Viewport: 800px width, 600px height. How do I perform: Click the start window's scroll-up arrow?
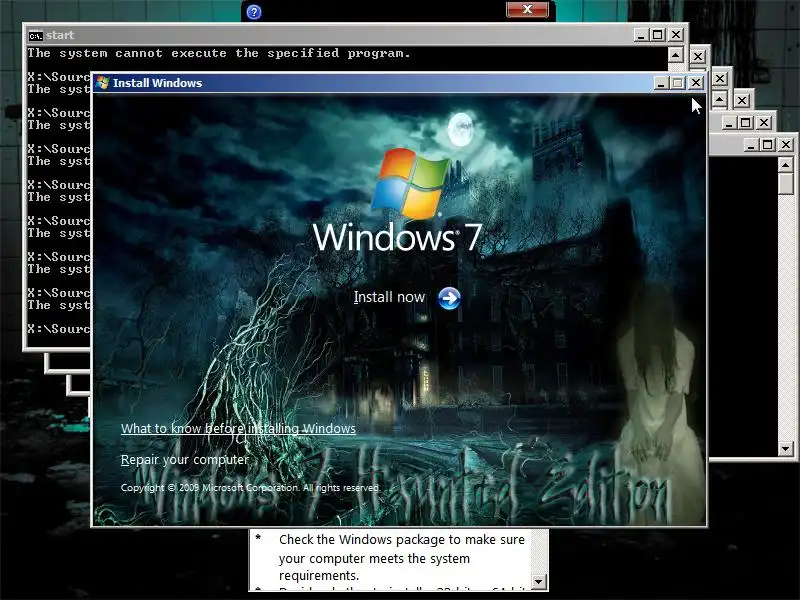click(x=676, y=55)
